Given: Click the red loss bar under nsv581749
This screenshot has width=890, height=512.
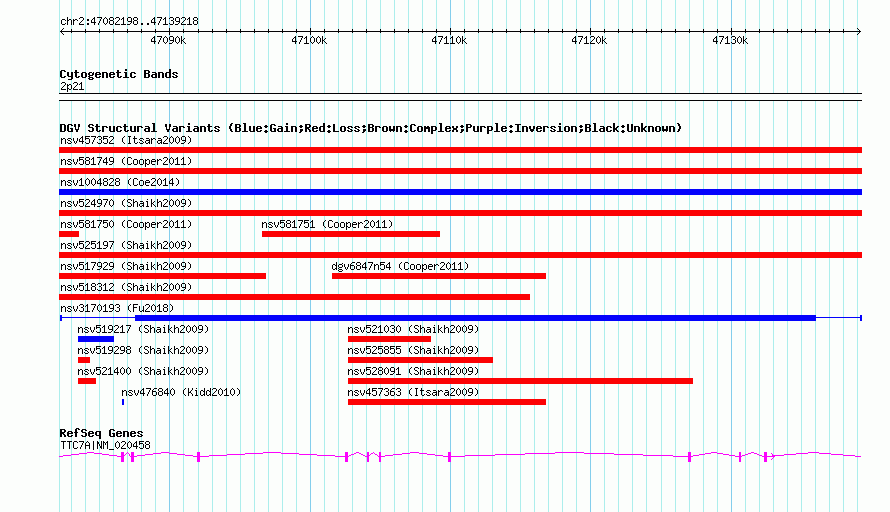Looking at the screenshot, I should (x=460, y=171).
